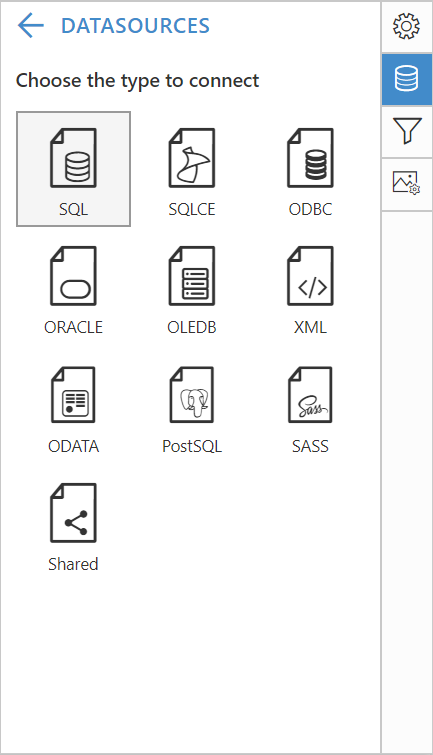Open the image manager settings icon
Screen dimensions: 433x755
(407, 183)
